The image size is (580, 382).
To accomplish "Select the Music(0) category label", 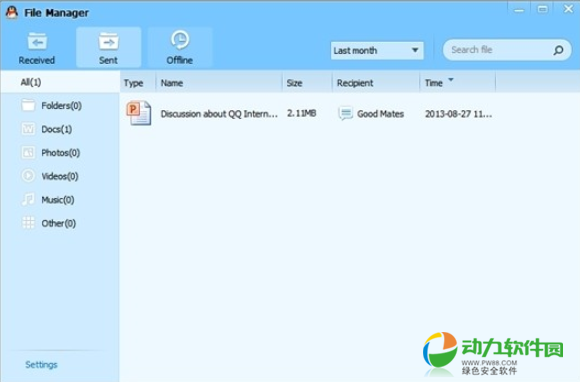I will pyautogui.click(x=58, y=200).
